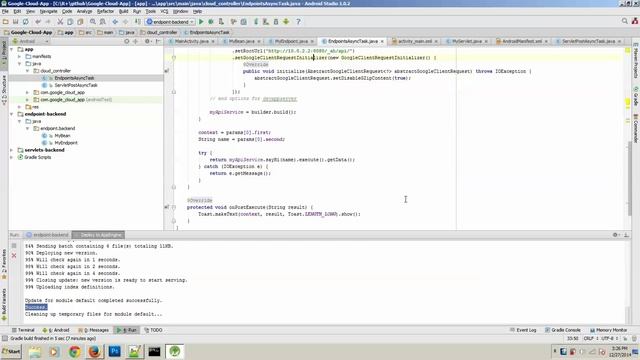
Task: Open the Navigate menu
Action: [x=48, y=11]
